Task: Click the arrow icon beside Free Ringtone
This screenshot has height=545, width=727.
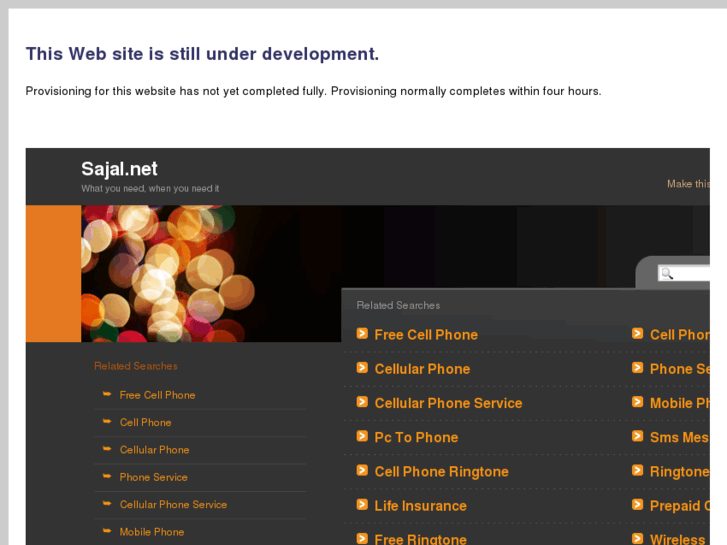Action: pos(362,539)
